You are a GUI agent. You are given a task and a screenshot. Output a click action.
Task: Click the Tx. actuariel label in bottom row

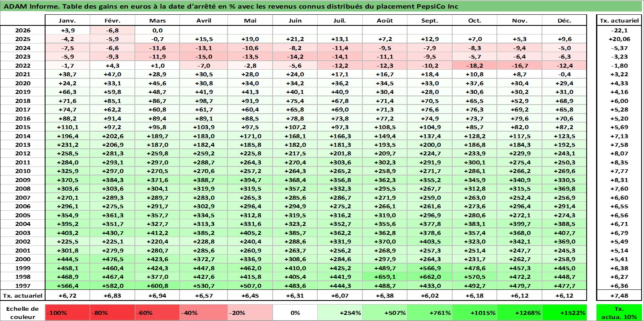tap(23, 295)
